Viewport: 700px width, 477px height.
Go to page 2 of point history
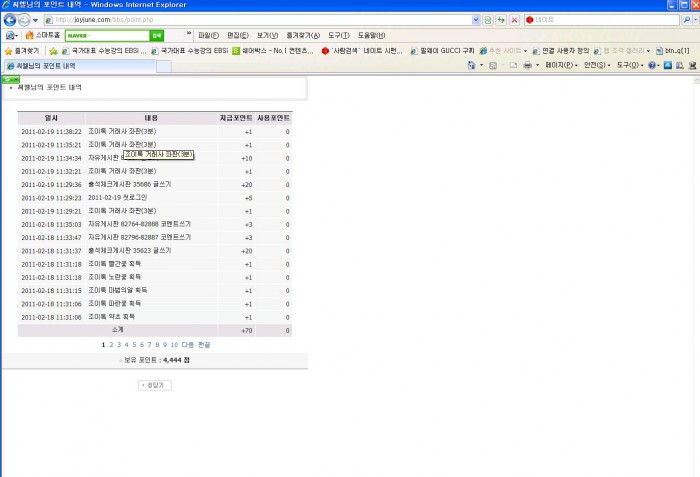coord(111,344)
